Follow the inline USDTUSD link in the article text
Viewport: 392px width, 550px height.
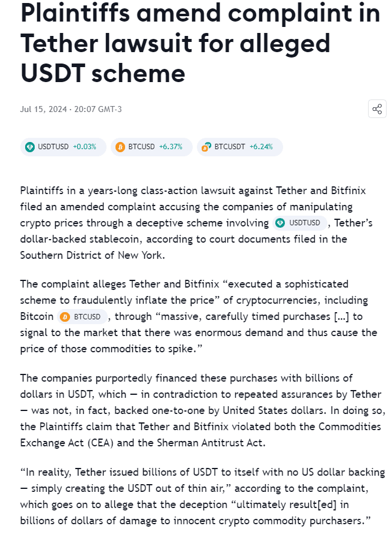(305, 223)
